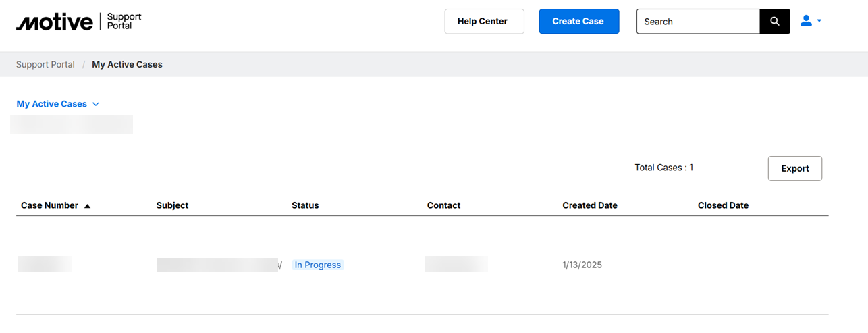Viewport: 868px width, 333px height.
Task: Click the magnifying glass search icon
Action: pyautogui.click(x=774, y=22)
